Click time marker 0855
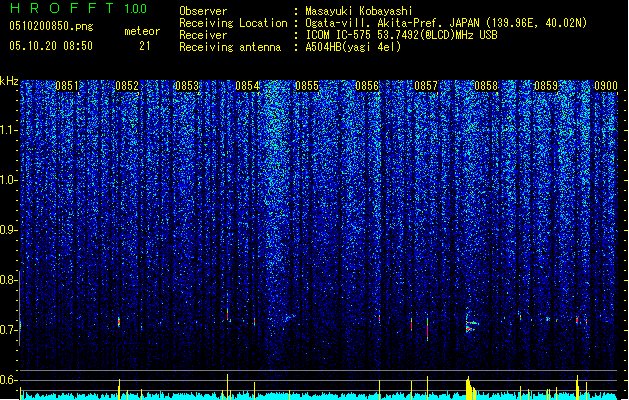This screenshot has width=629, height=400. click(307, 86)
